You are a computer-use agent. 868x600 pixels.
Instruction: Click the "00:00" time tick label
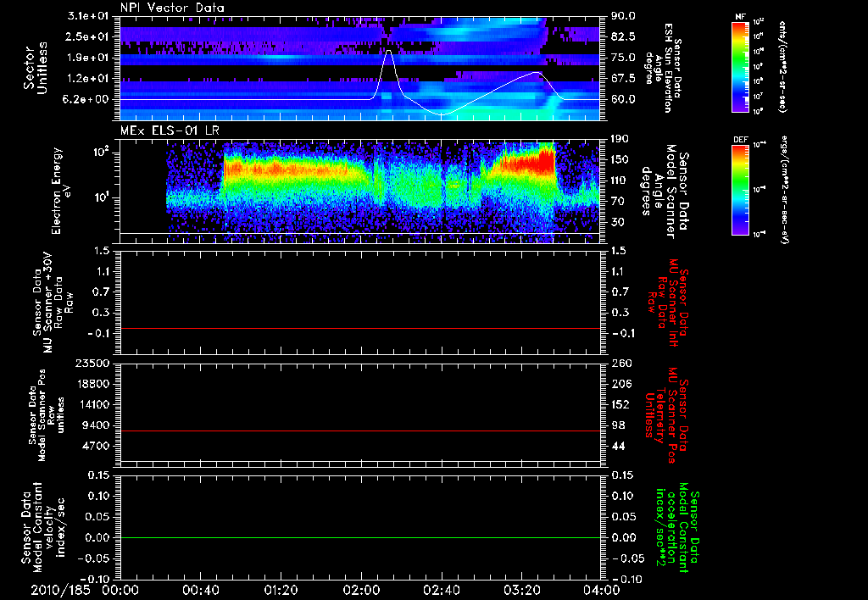[120, 590]
